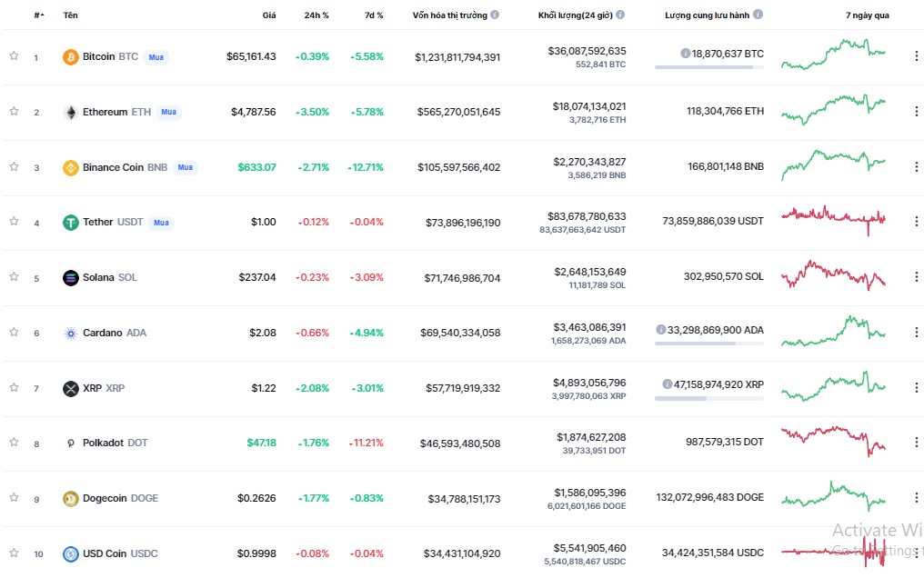The height and width of the screenshot is (578, 924).
Task: Open the three-dot menu for Binance Coin
Action: tap(917, 166)
